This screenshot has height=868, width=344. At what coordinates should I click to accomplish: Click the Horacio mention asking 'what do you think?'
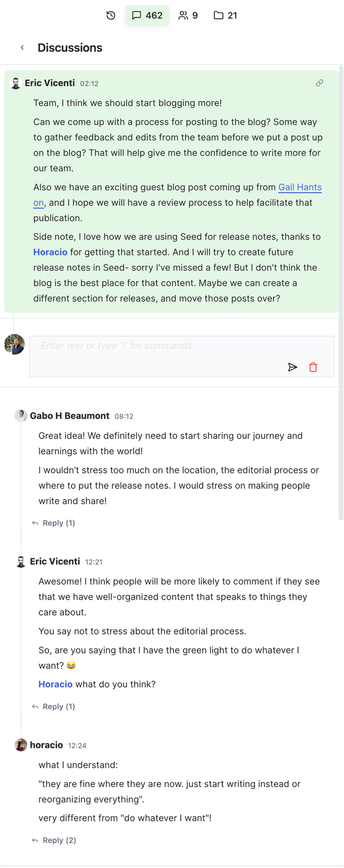(x=56, y=684)
